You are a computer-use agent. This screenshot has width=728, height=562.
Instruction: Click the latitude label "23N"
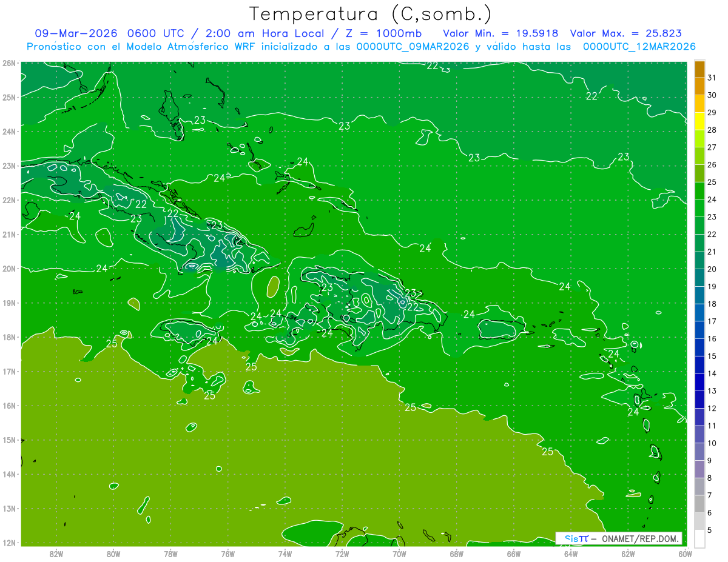[8, 166]
